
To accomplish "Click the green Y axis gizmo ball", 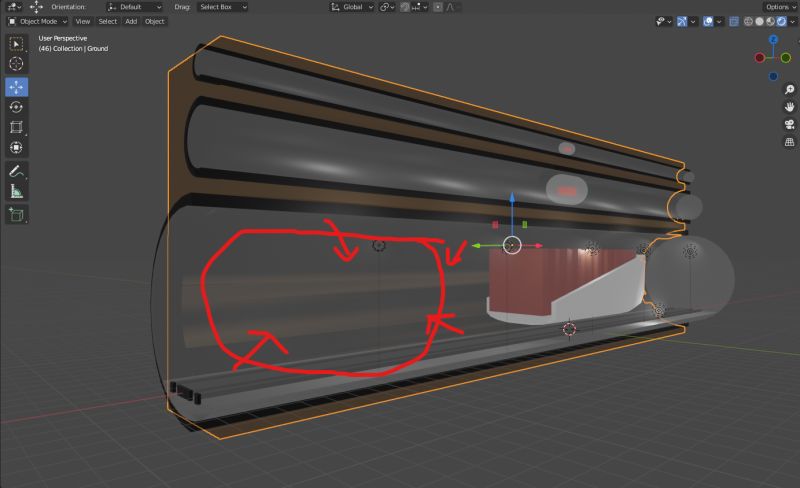I will [x=786, y=58].
